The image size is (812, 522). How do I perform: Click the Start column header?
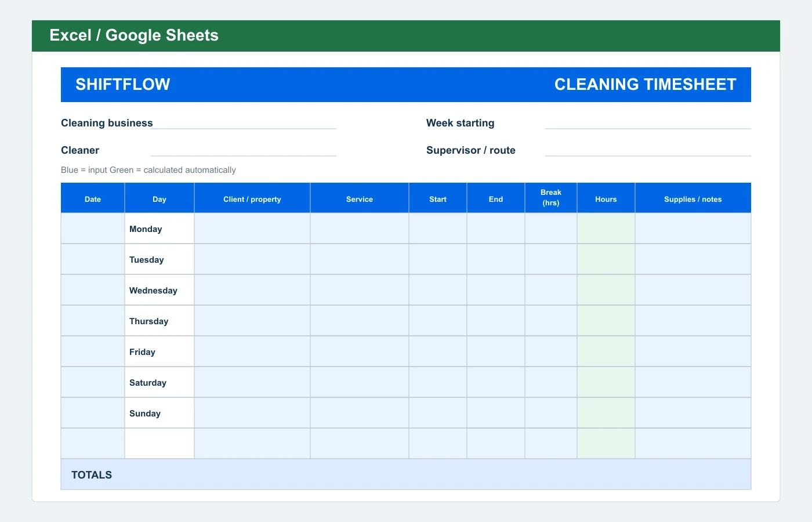pos(438,198)
